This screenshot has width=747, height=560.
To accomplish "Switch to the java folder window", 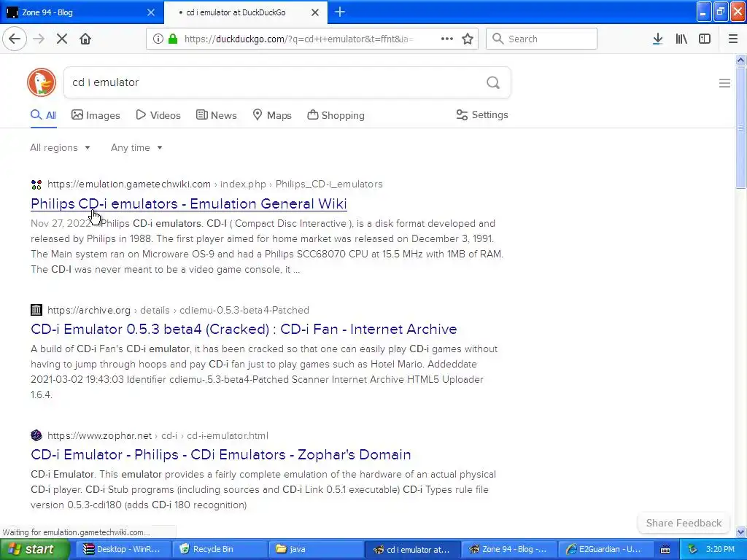I will [315, 549].
